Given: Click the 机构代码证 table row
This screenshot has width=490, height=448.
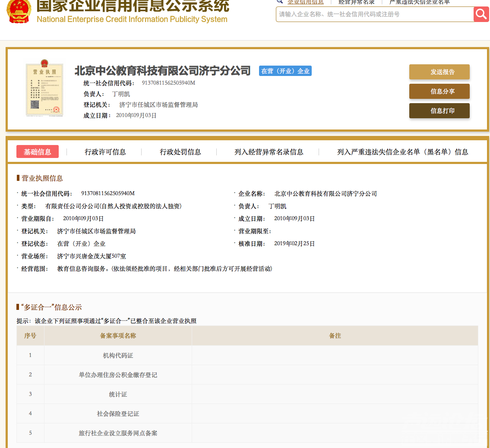Looking at the screenshot, I should [x=247, y=355].
